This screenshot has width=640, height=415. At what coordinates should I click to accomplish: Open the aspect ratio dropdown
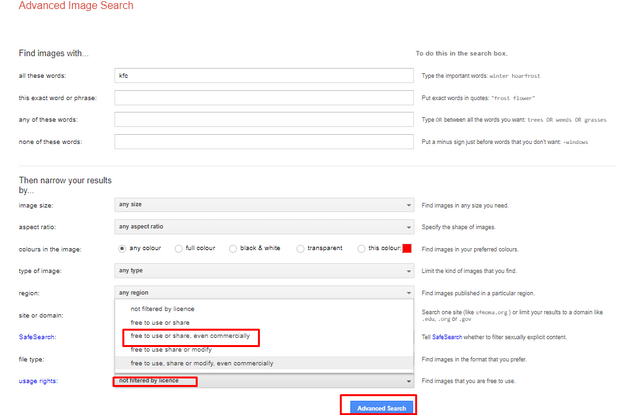pyautogui.click(x=264, y=226)
